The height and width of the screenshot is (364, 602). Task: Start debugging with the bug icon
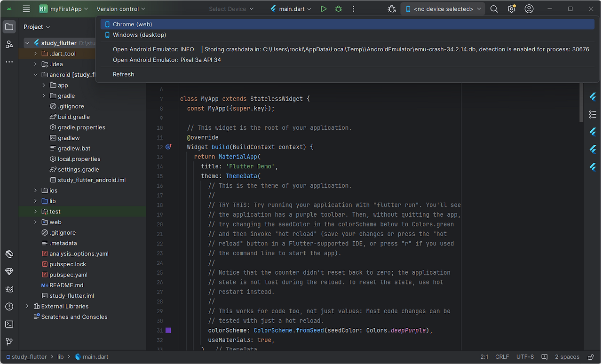click(x=338, y=8)
